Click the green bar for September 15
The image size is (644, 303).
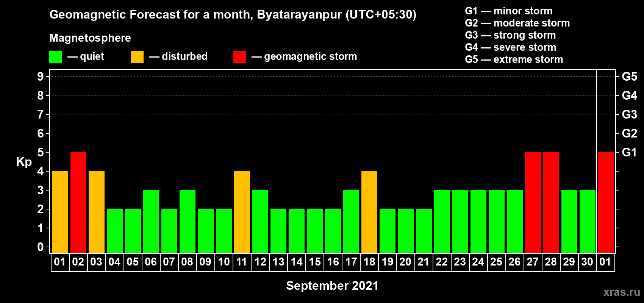click(315, 231)
